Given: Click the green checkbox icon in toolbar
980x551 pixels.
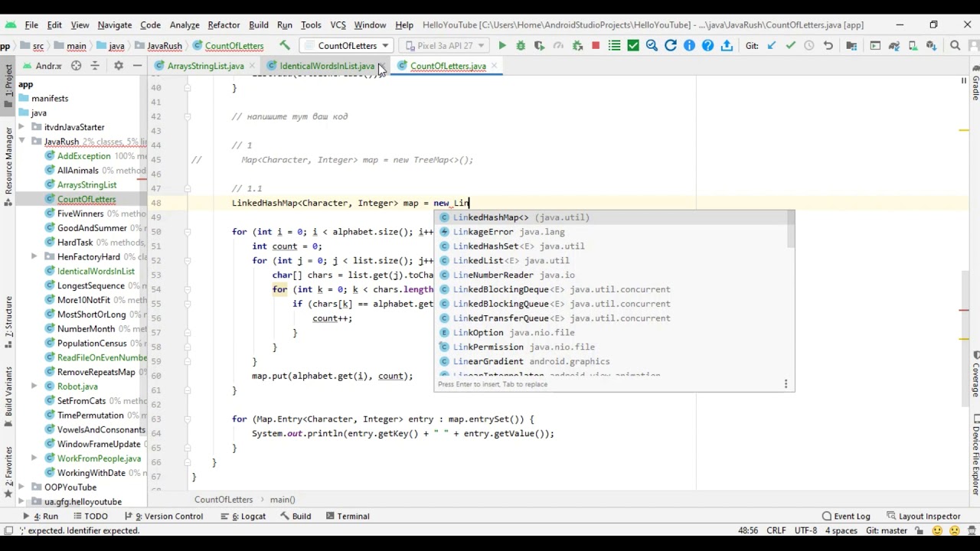Looking at the screenshot, I should tap(633, 46).
